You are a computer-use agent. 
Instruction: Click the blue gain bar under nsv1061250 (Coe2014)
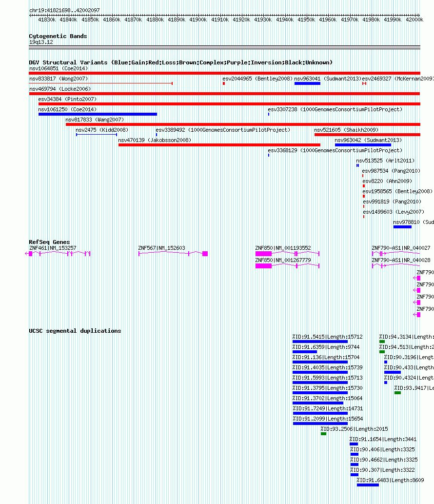tap(98, 114)
